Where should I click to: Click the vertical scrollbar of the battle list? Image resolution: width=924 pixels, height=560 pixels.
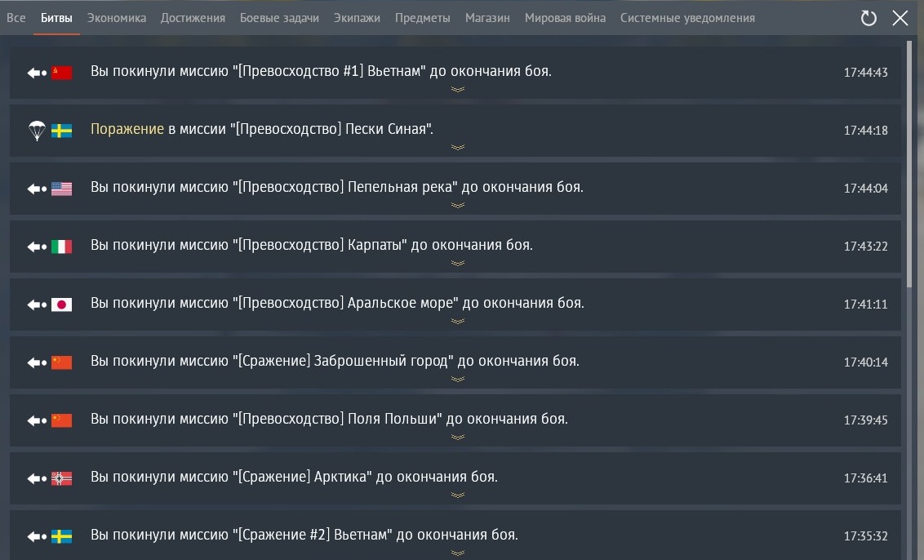(x=911, y=163)
